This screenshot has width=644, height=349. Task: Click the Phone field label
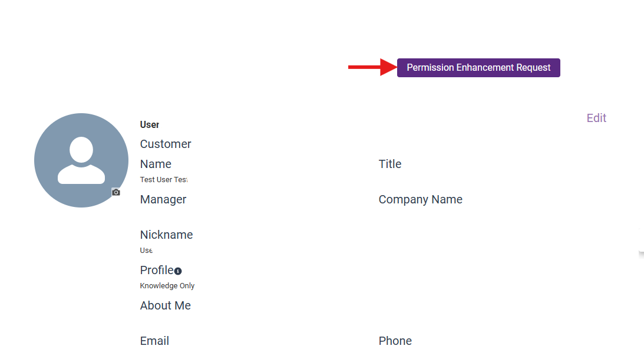pyautogui.click(x=395, y=341)
